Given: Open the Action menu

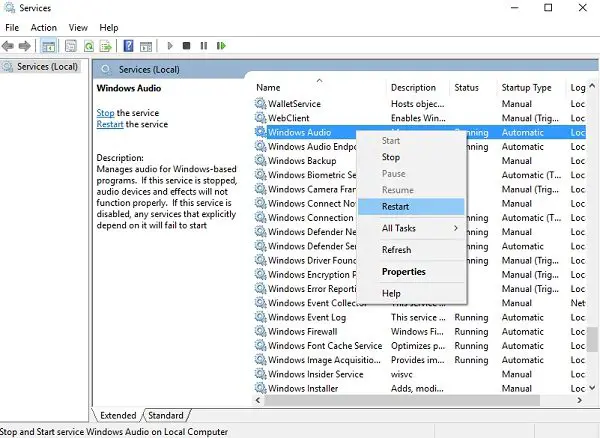Looking at the screenshot, I should pyautogui.click(x=44, y=28).
